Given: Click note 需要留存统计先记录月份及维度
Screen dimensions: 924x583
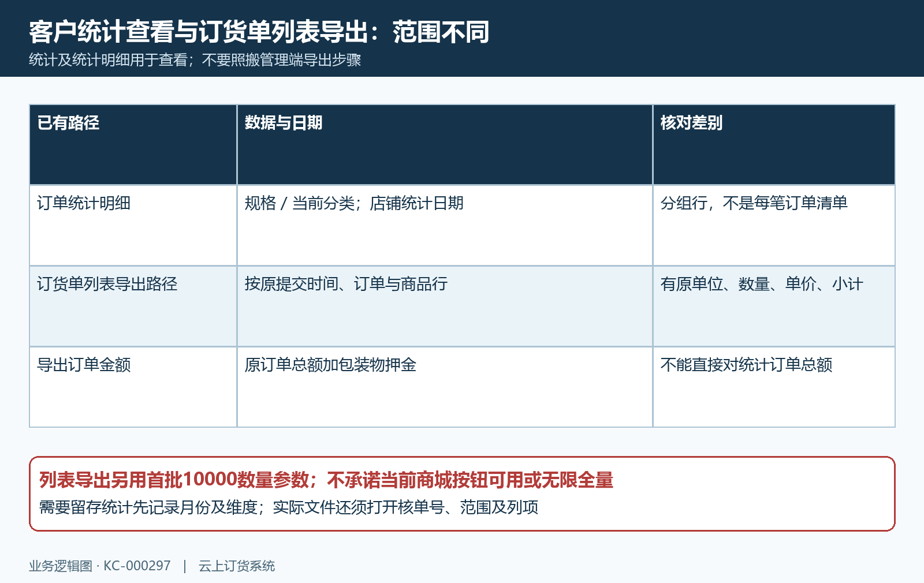Looking at the screenshot, I should [148, 507].
